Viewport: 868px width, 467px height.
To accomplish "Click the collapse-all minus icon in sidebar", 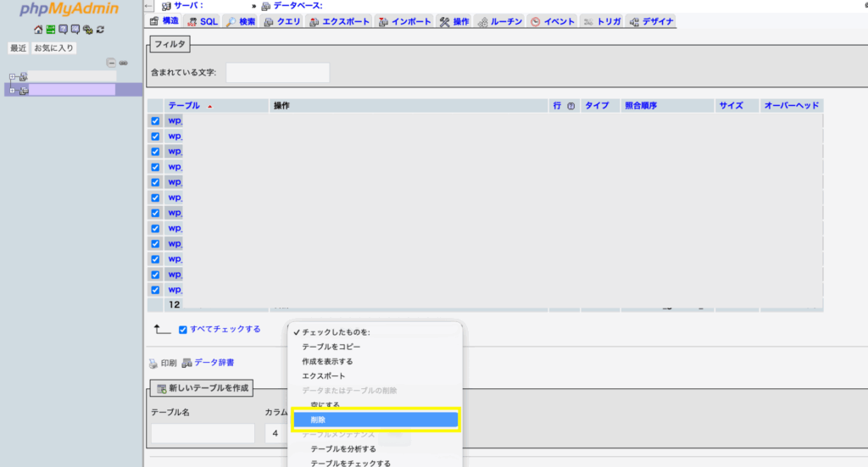I will (x=111, y=63).
